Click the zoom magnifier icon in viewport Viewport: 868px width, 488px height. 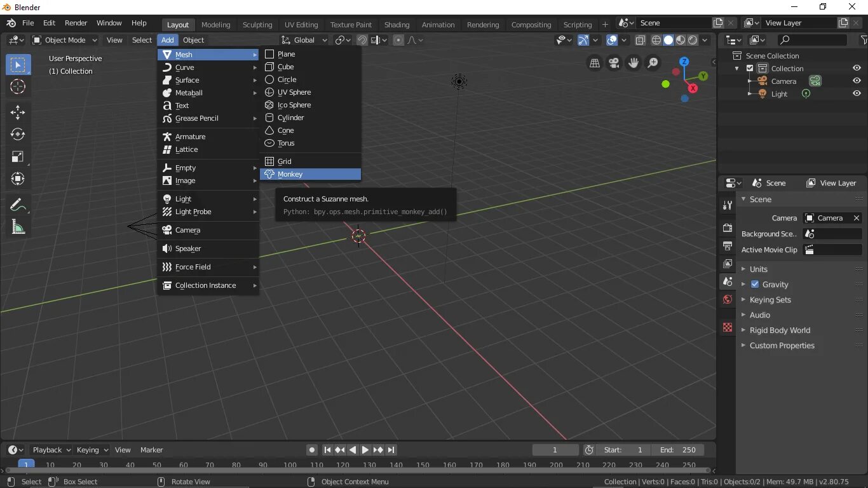click(x=653, y=63)
